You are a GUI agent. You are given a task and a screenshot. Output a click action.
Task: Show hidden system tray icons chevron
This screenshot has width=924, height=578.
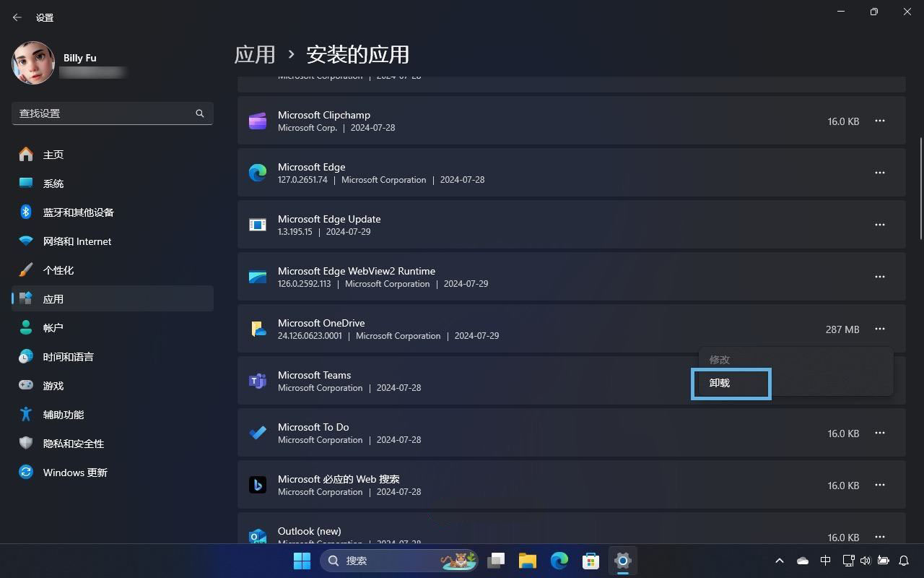(779, 561)
